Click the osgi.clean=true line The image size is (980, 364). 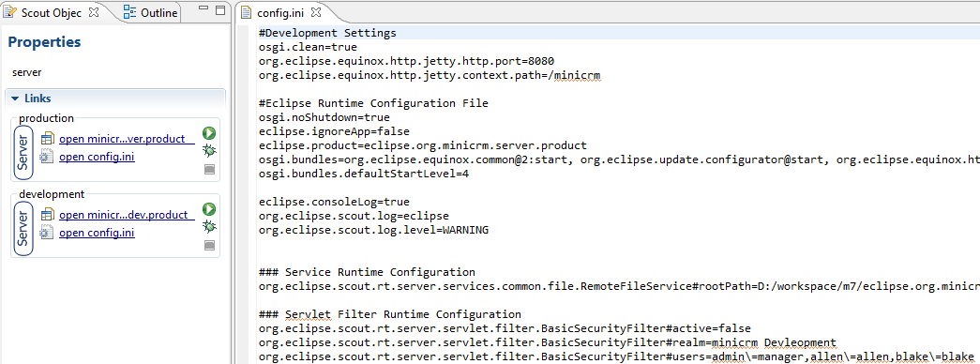point(308,47)
